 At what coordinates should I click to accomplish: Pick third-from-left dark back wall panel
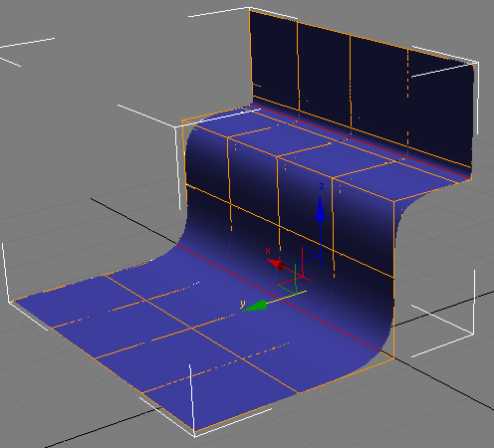coord(379,91)
